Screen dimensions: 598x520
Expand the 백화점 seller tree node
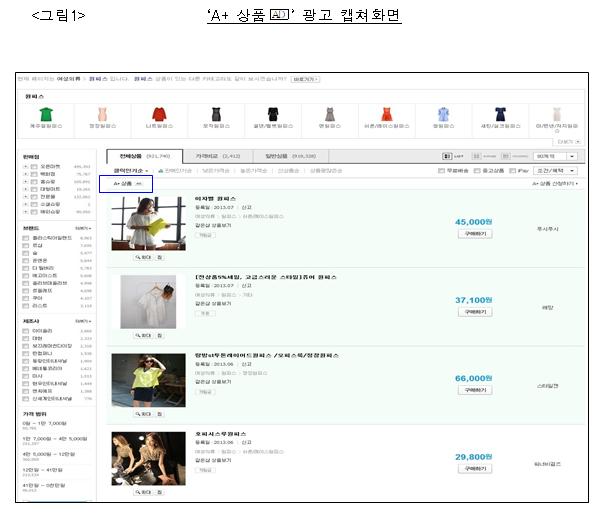pyautogui.click(x=25, y=174)
